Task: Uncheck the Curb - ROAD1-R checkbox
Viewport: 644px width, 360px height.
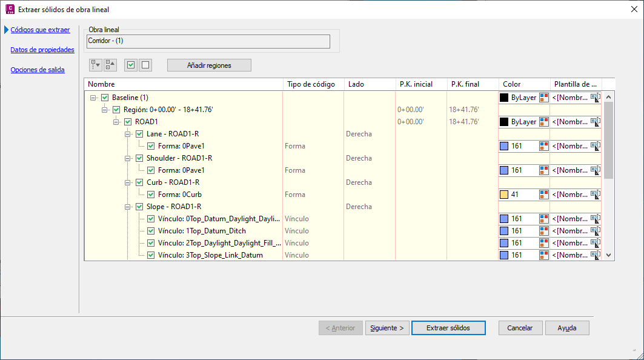Action: [x=139, y=182]
